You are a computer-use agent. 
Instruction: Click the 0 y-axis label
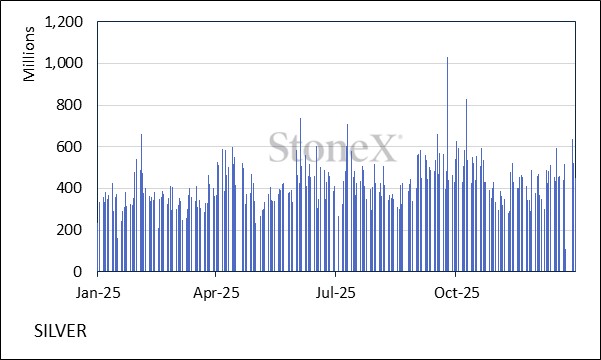[x=78, y=272]
